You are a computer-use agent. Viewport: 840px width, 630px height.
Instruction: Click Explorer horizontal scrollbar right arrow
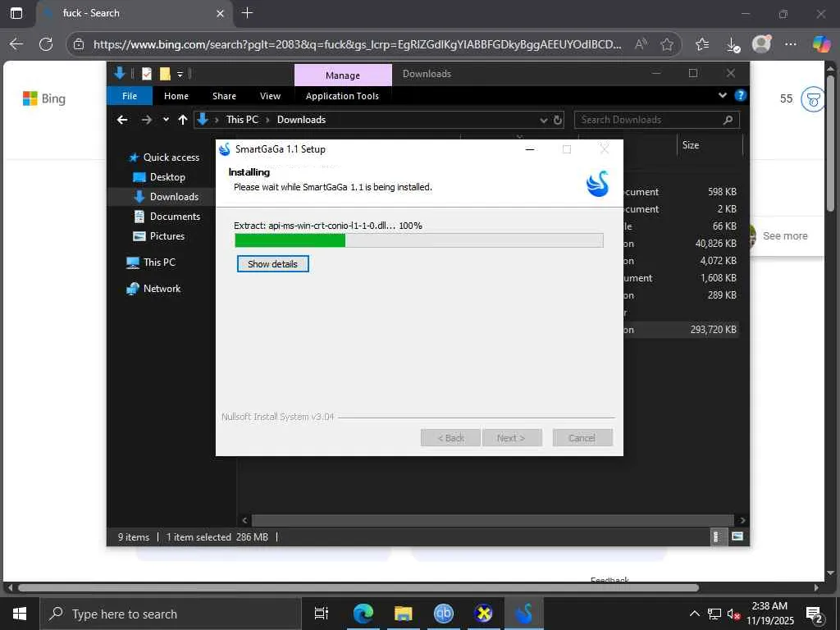[x=742, y=520]
